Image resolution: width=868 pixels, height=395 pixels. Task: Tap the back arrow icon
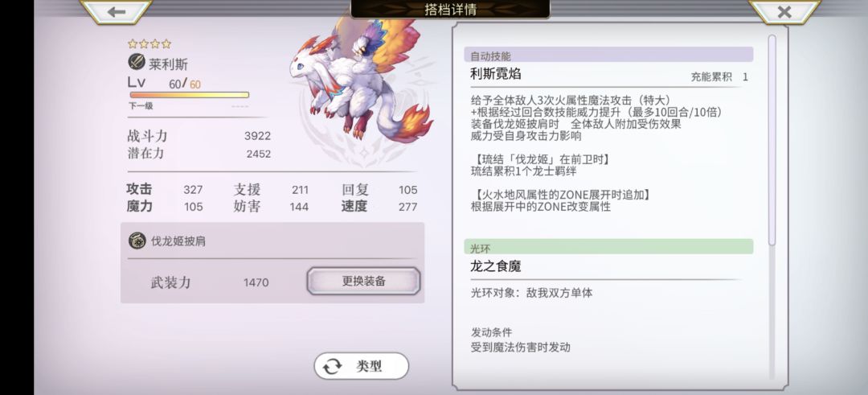117,12
